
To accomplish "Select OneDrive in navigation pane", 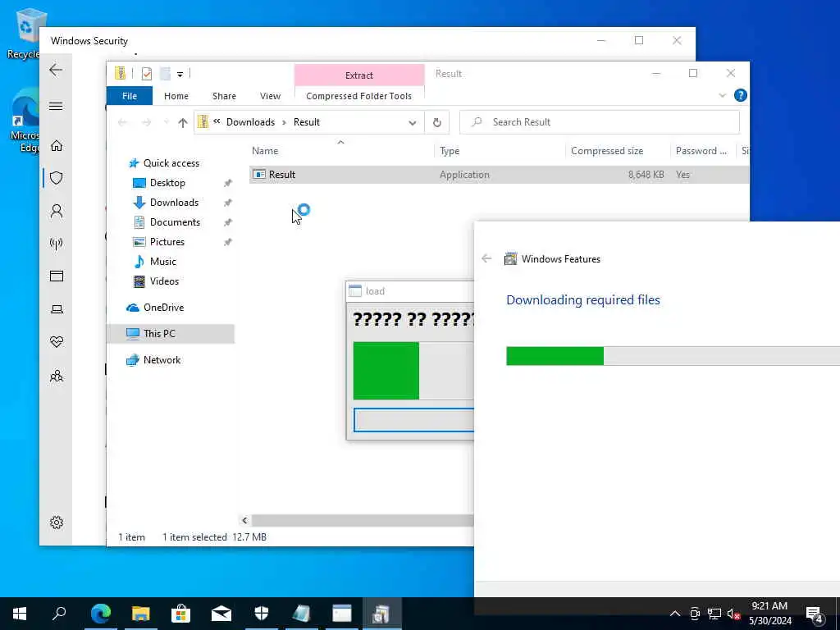I will pyautogui.click(x=163, y=308).
